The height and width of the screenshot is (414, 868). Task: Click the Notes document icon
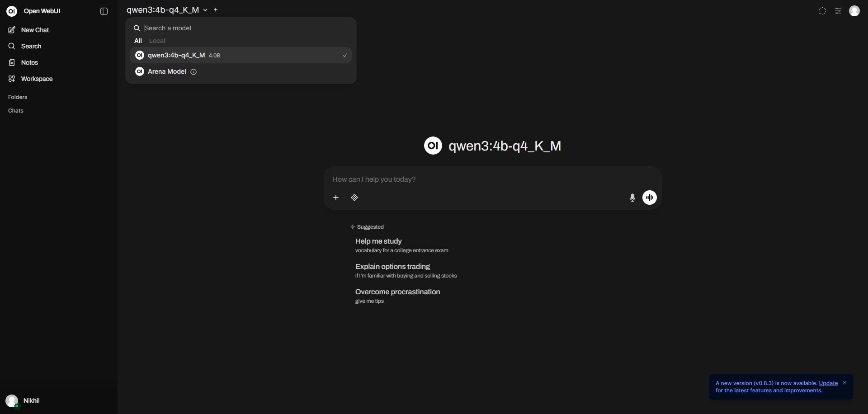pos(12,62)
